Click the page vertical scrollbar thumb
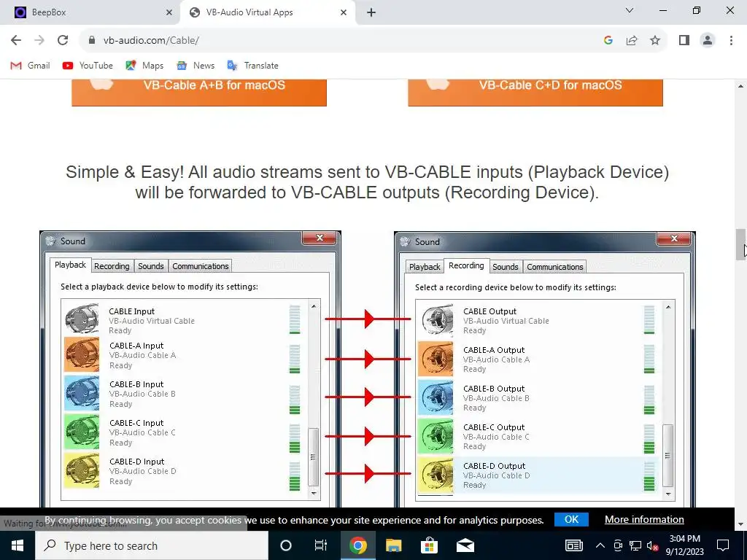Image resolution: width=747 pixels, height=560 pixels. (740, 244)
